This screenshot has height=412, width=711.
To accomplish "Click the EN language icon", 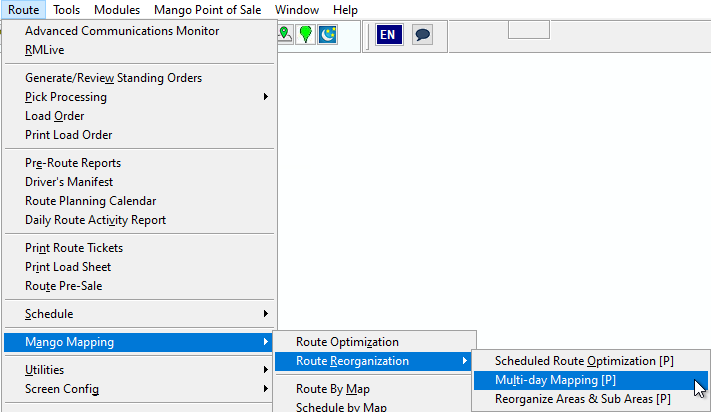I will 389,35.
